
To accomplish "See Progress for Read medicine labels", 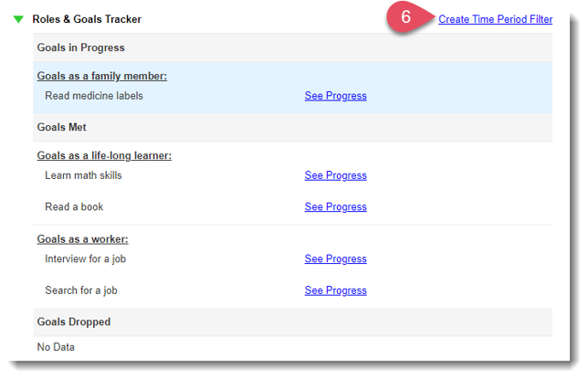I will [x=335, y=96].
